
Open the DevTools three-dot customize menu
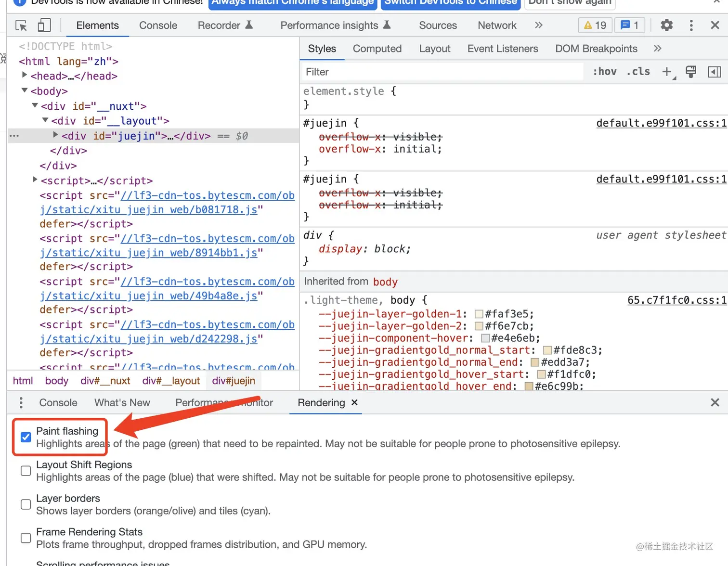click(691, 25)
